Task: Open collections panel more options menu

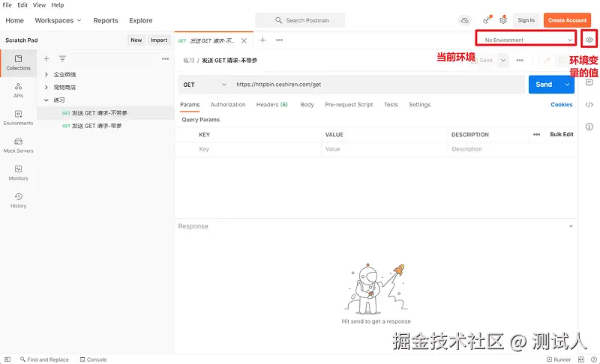Action: pyautogui.click(x=165, y=59)
